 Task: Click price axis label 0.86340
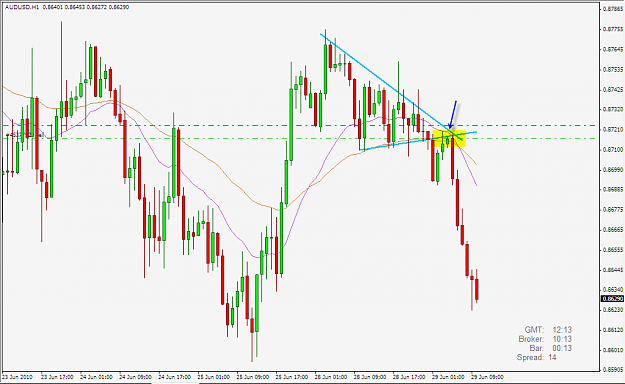pos(613,289)
